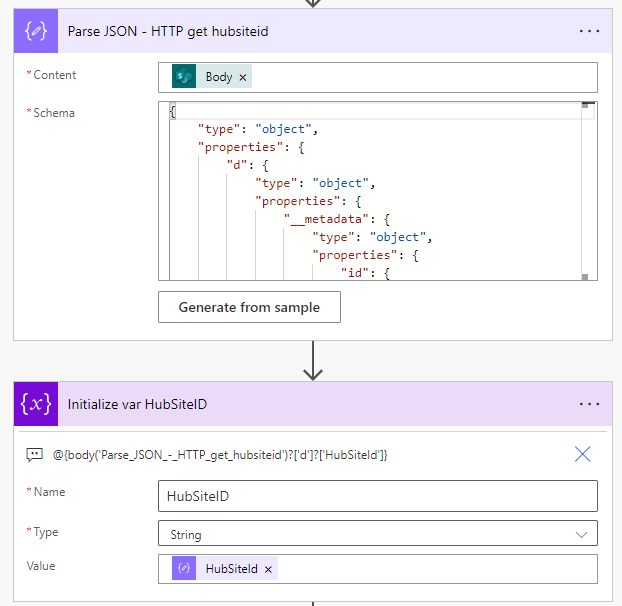Click the "id": { line in schema
This screenshot has height=606, width=622.
click(365, 273)
